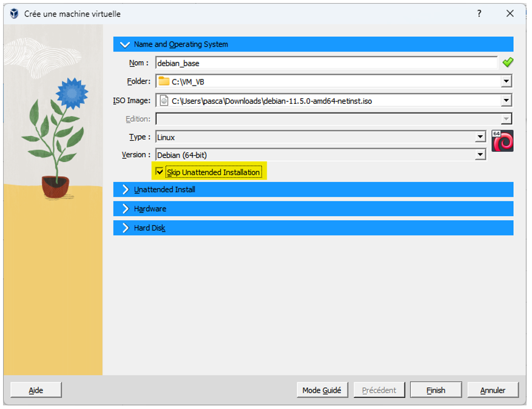Click the question mark help button
The width and height of the screenshot is (532, 409).
tap(479, 13)
